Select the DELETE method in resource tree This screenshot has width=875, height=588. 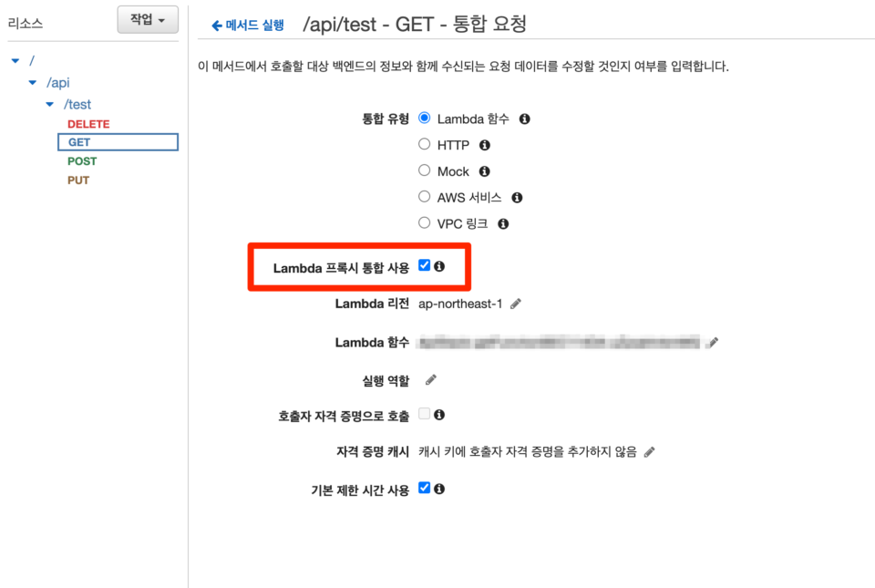point(88,124)
